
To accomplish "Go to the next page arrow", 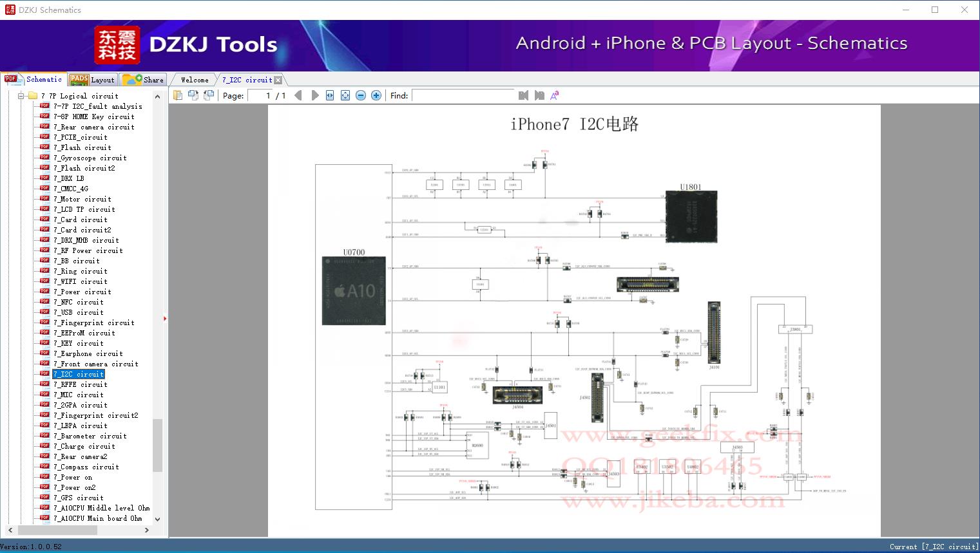I will pyautogui.click(x=314, y=95).
